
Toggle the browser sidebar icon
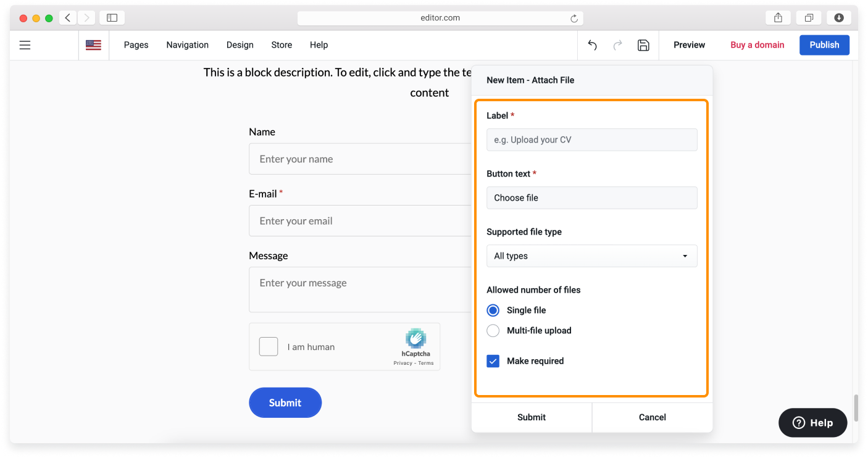pyautogui.click(x=112, y=18)
